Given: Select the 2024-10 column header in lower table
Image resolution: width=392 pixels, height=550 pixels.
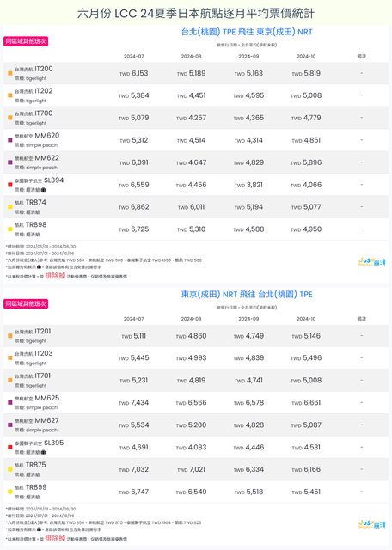Looking at the screenshot, I should (x=306, y=319).
